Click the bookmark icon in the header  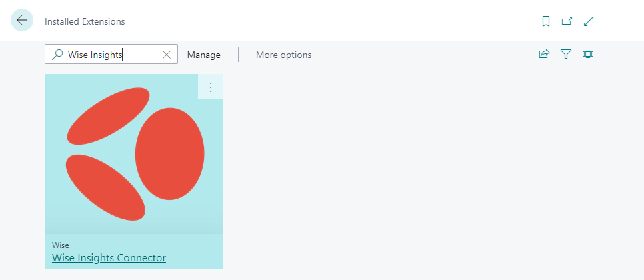(545, 21)
